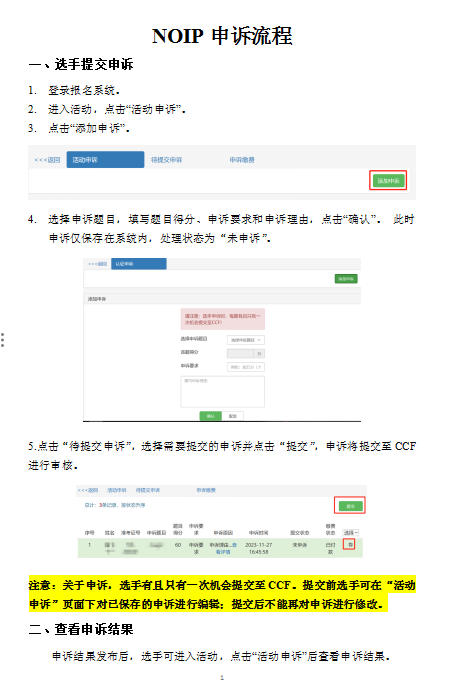The width and height of the screenshot is (462, 690).
Task: Click the 申诉要求 input field in the form
Action: point(246,367)
